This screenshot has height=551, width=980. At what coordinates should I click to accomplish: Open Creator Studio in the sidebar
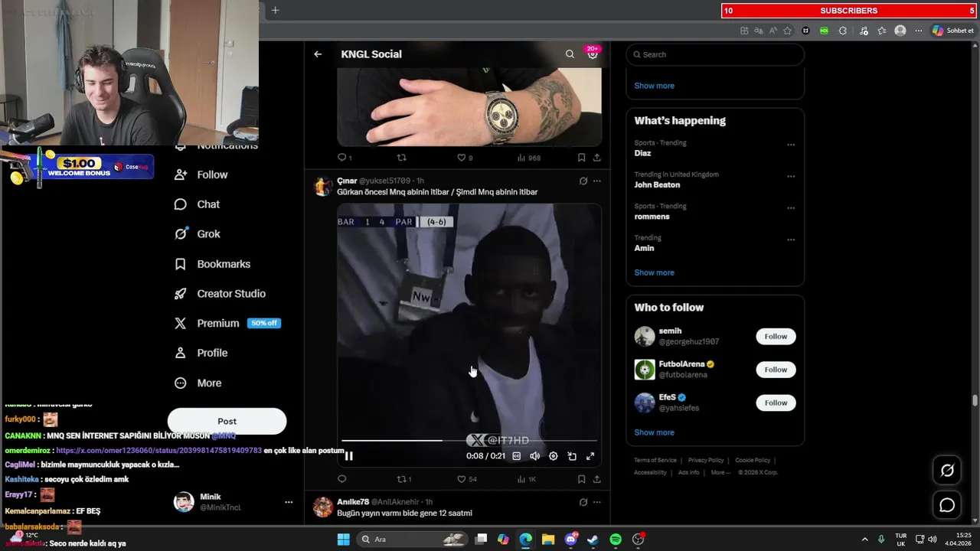[x=220, y=294]
